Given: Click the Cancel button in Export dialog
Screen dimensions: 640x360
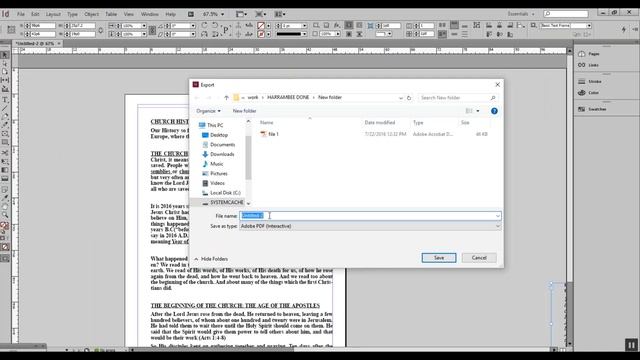Looking at the screenshot, I should pyautogui.click(x=479, y=258).
